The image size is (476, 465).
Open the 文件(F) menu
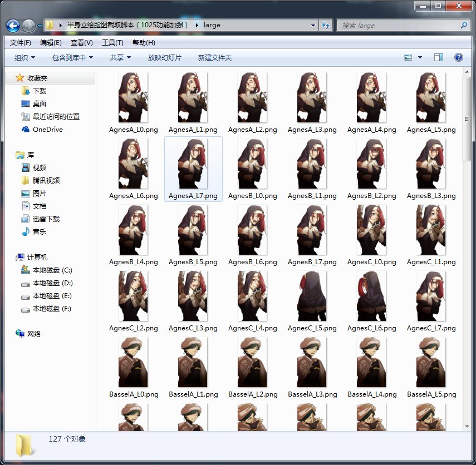pos(21,43)
